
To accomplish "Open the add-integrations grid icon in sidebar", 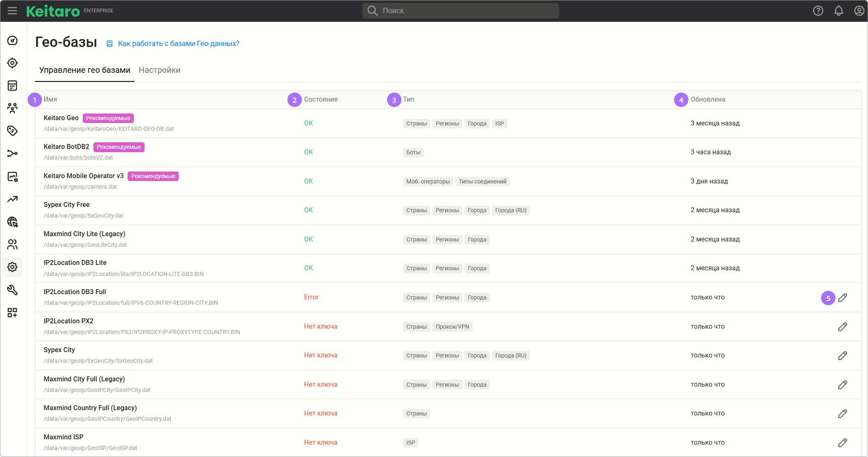I will pyautogui.click(x=12, y=313).
